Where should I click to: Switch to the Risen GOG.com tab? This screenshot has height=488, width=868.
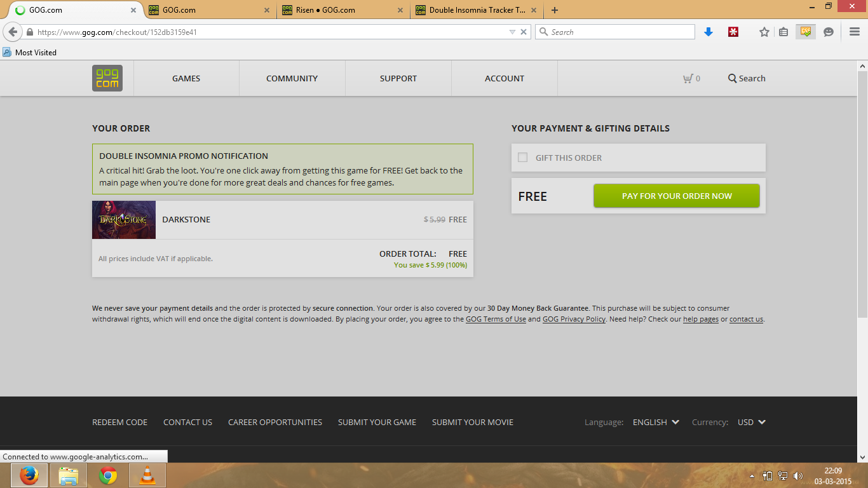343,10
